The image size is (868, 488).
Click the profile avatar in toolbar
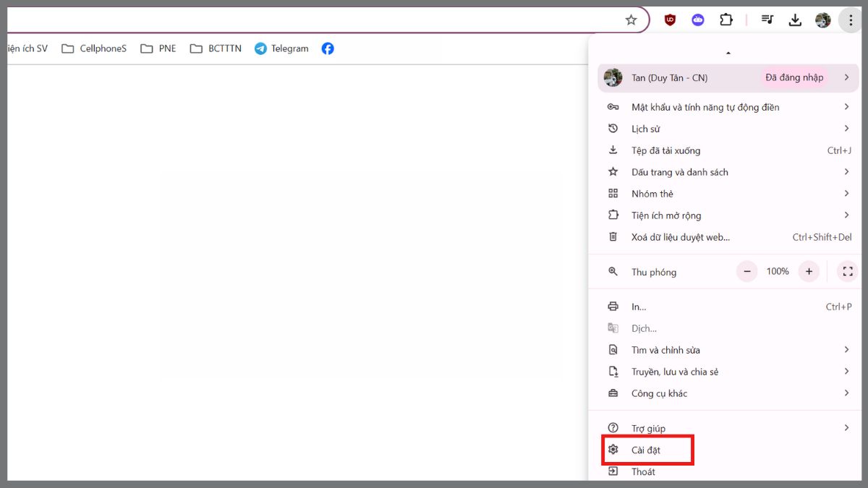click(823, 20)
